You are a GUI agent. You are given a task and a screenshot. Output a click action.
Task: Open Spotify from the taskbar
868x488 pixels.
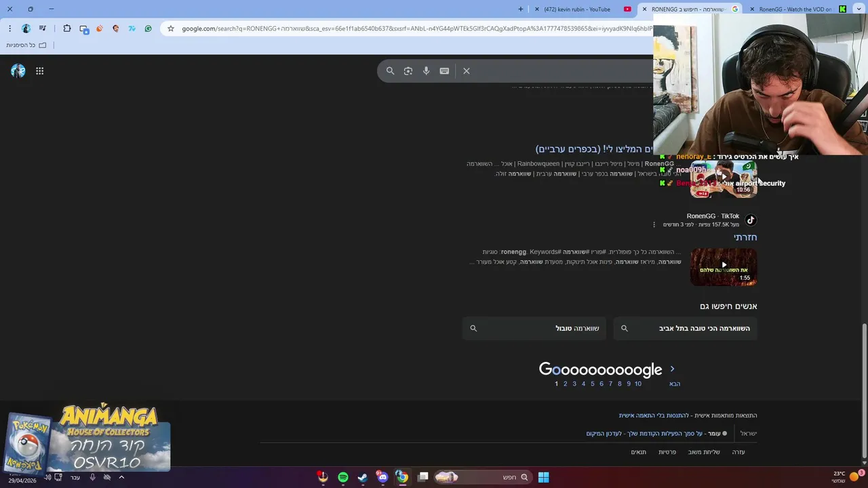click(343, 477)
